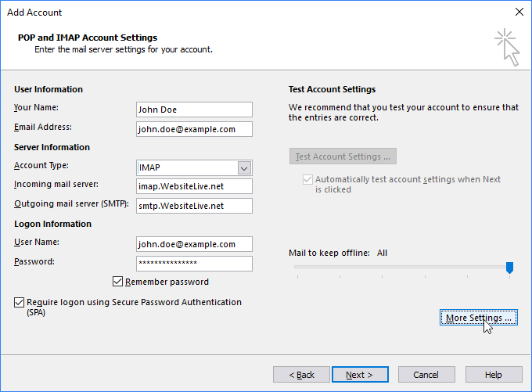532x392 pixels.
Task: Cancel the account setup
Action: point(426,375)
